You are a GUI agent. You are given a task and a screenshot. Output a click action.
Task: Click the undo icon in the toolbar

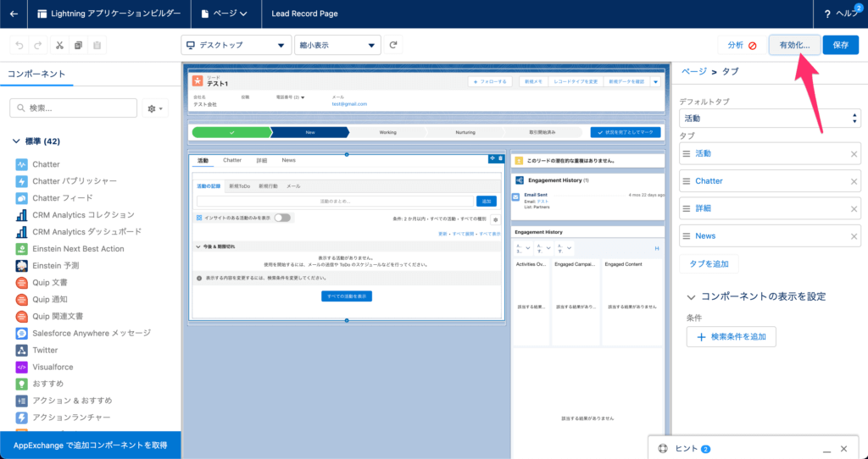pyautogui.click(x=19, y=46)
